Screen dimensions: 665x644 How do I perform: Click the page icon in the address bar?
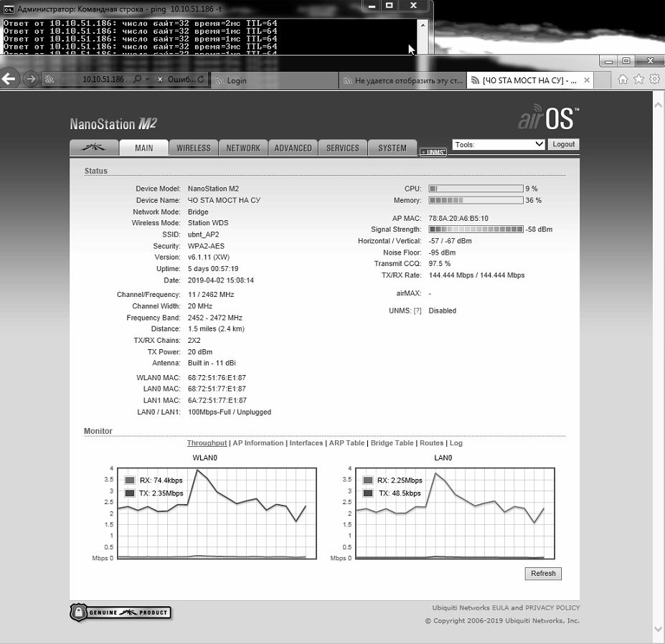click(49, 80)
